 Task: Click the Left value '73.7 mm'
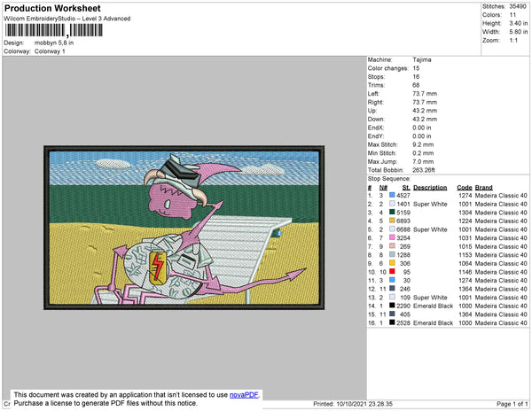[425, 94]
